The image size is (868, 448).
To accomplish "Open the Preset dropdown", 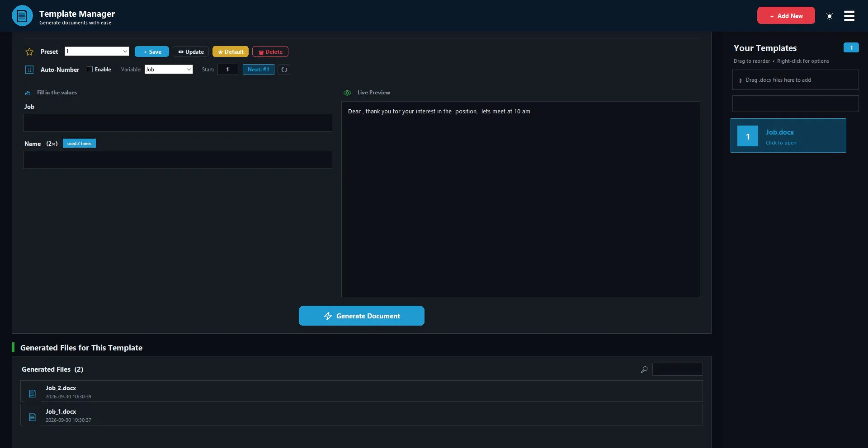I will 97,51.
